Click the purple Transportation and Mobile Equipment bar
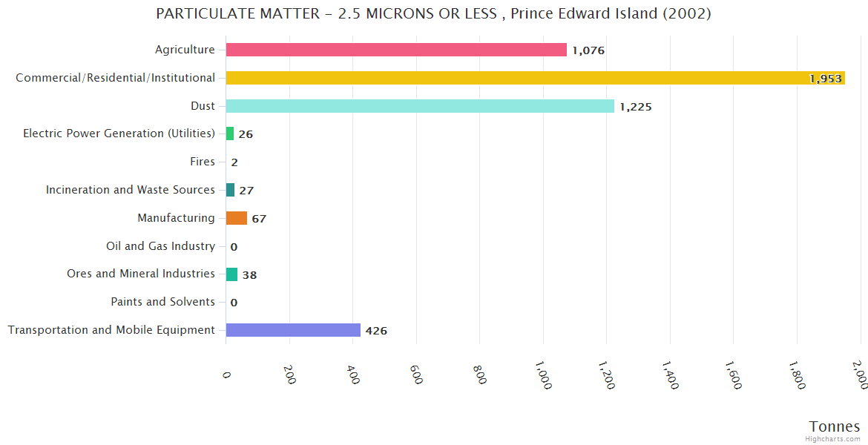 (x=293, y=330)
